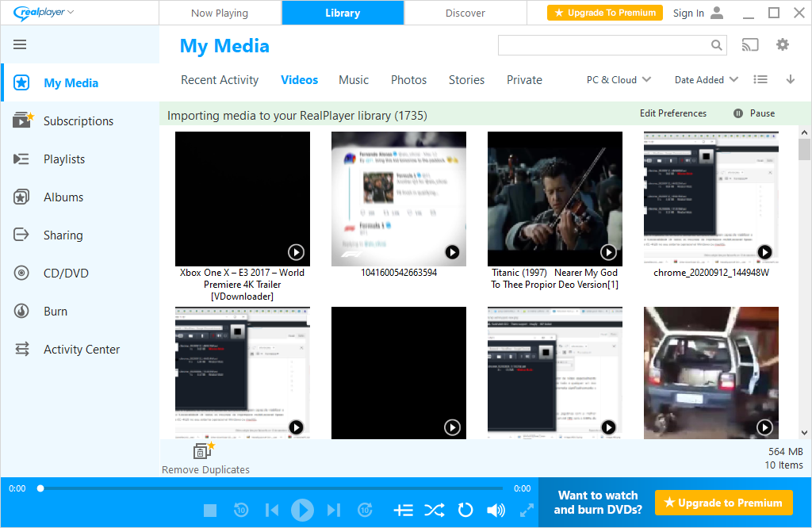Play the Titanic Nearer My God video thumbnail
Image resolution: width=812 pixels, height=528 pixels.
[x=609, y=252]
